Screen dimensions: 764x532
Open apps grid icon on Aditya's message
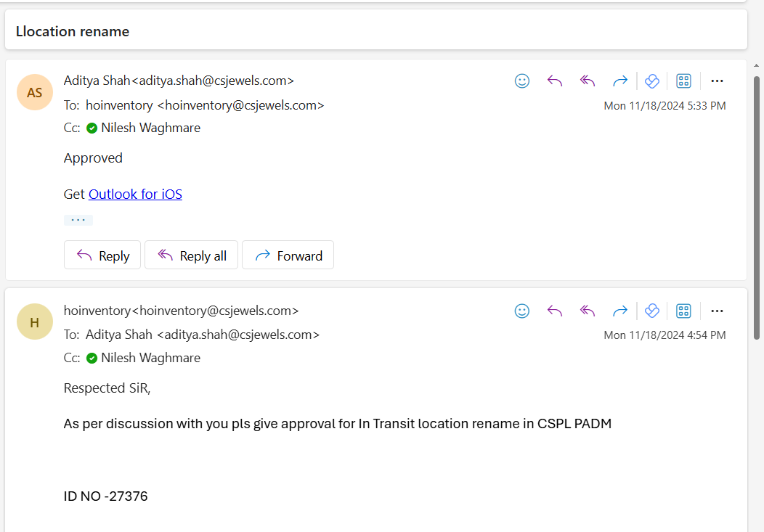(683, 81)
